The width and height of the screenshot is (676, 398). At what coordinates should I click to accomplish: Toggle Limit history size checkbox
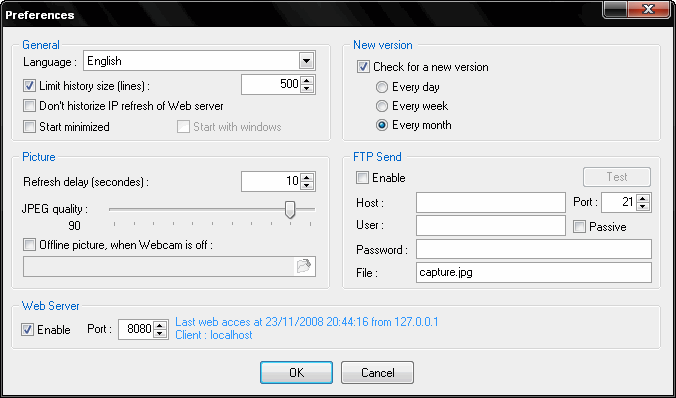(x=29, y=85)
